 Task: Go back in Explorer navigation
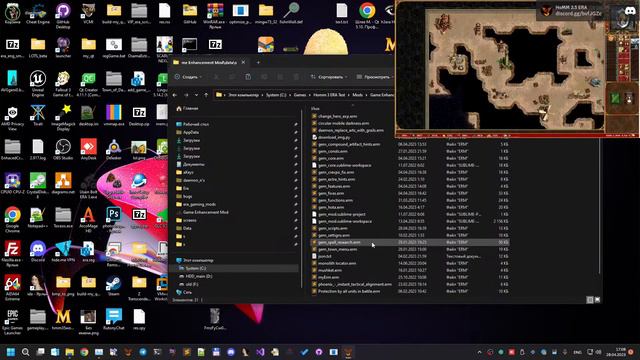pyautogui.click(x=175, y=95)
